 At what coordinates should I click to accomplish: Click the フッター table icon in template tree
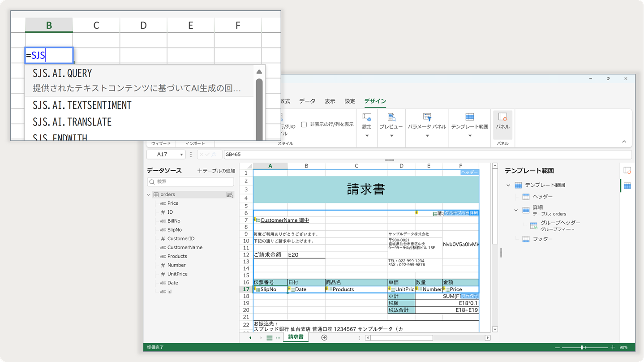tap(526, 239)
